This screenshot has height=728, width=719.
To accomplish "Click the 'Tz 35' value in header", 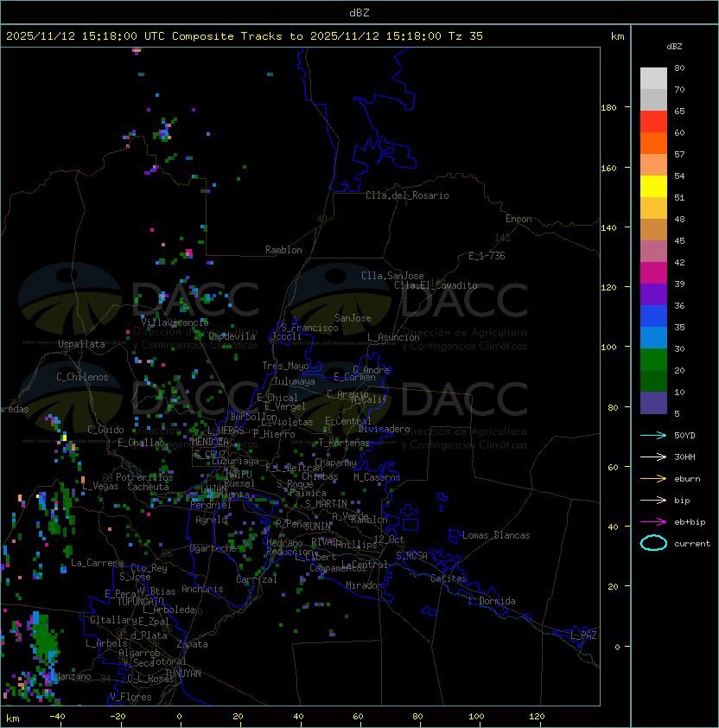I will (466, 36).
